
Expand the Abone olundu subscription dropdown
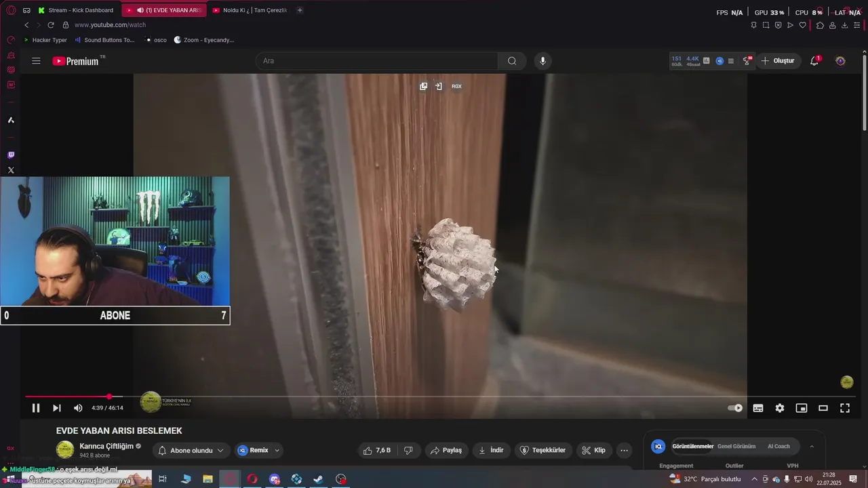click(191, 450)
